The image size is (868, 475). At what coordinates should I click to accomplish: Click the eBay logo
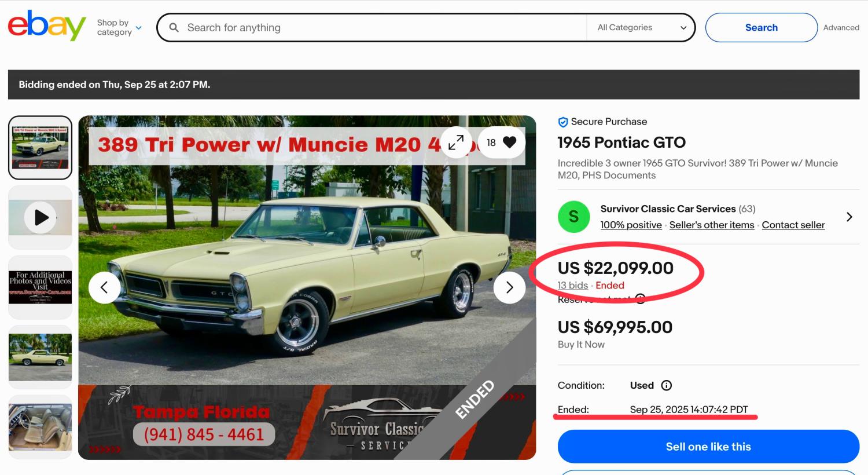click(x=46, y=25)
